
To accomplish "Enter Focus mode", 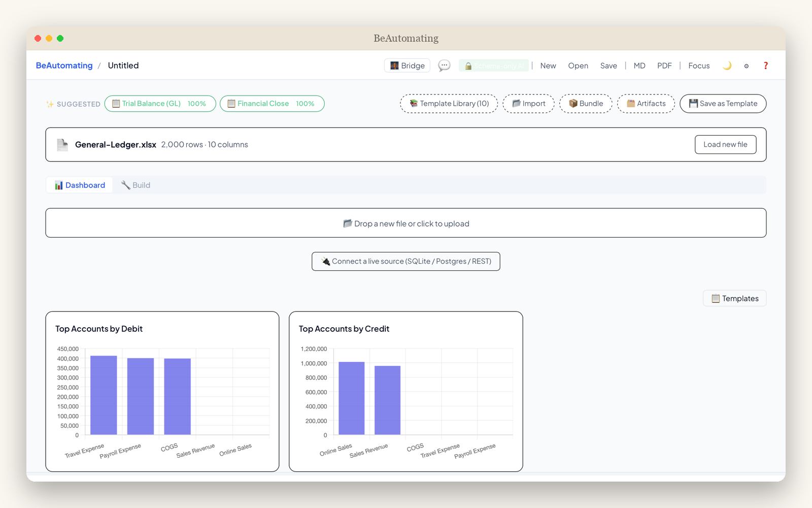I will pos(699,66).
